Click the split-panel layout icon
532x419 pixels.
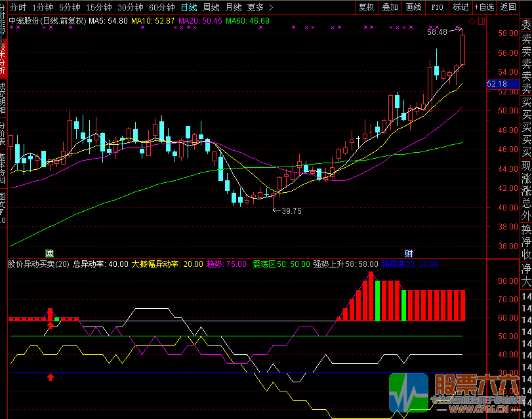coord(481,22)
